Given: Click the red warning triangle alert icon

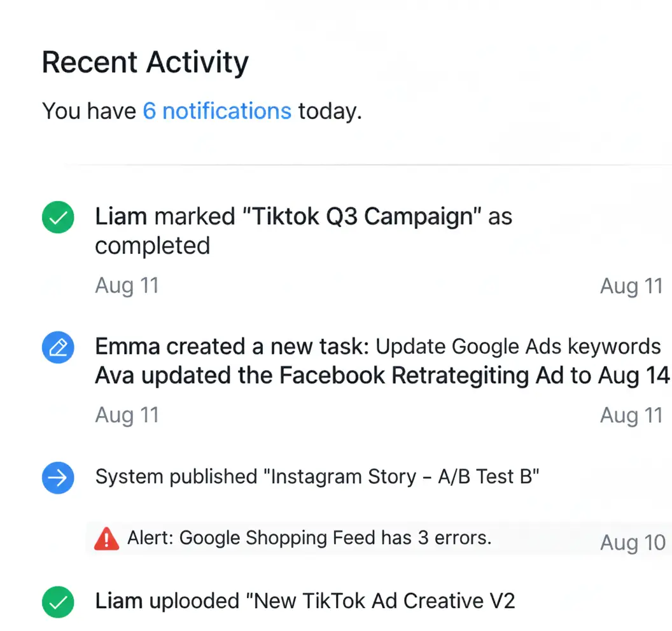Looking at the screenshot, I should point(106,539).
